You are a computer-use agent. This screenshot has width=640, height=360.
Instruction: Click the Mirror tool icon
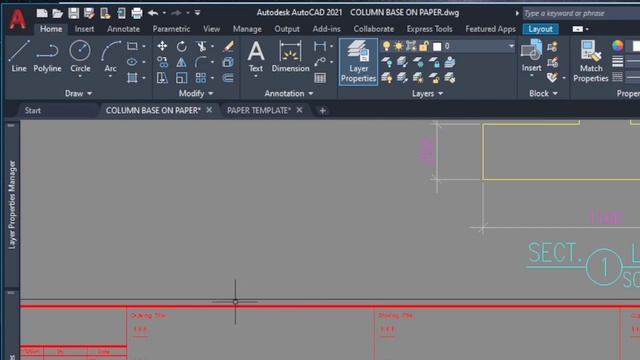[x=182, y=62]
